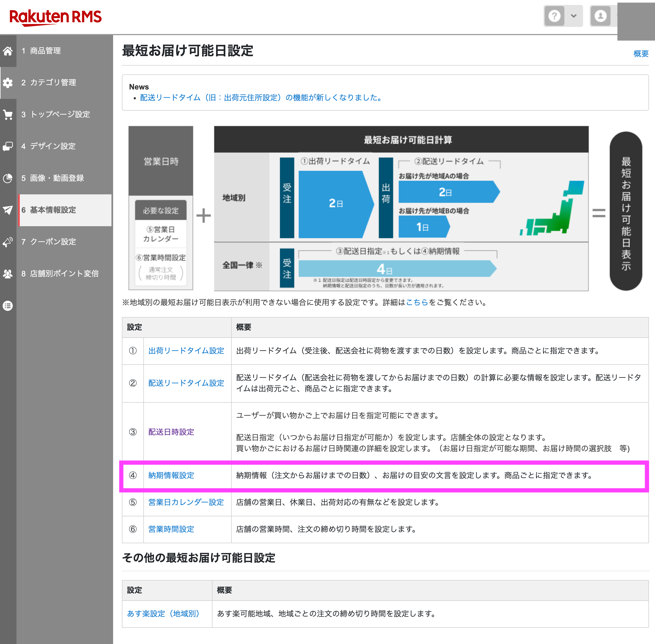Open 3 トップページ設定 menu item
Screen dimensions: 655x644
click(x=64, y=114)
